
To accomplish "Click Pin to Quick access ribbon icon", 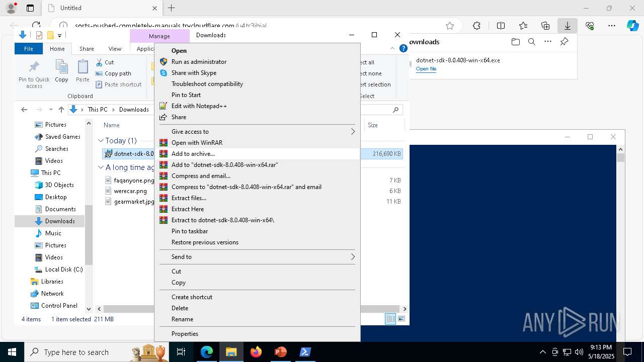I will click(x=34, y=74).
